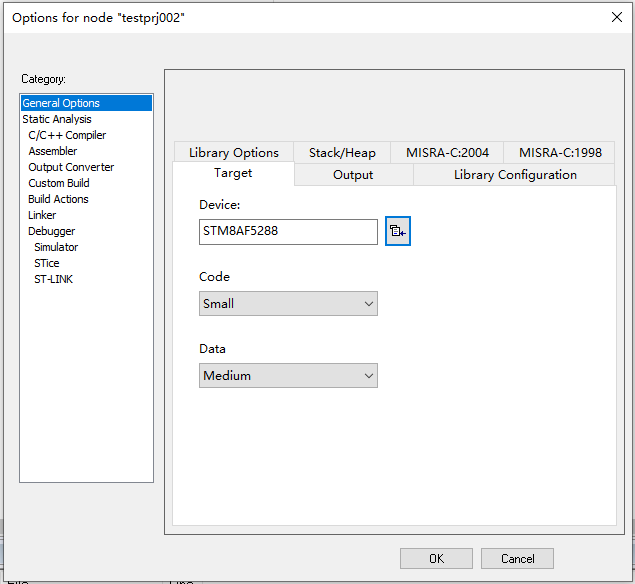This screenshot has height=584, width=635.
Task: Dismiss dialog with the Cancel button
Action: tap(517, 558)
